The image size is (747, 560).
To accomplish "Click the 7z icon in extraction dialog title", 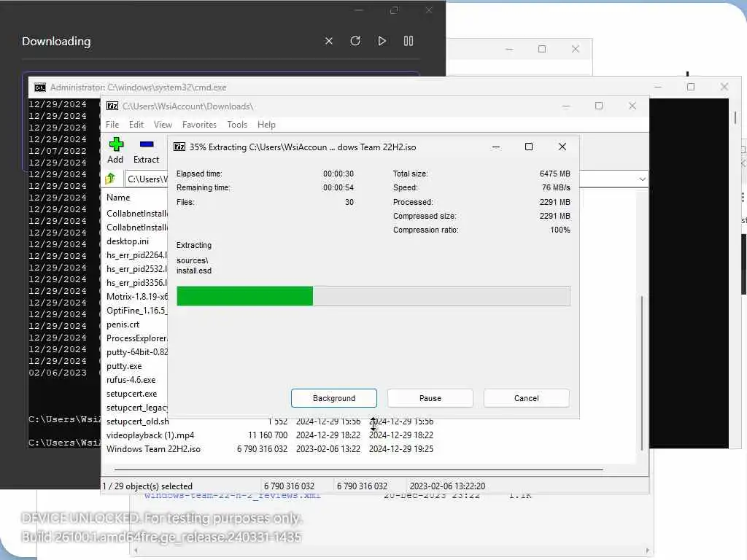I will (x=179, y=147).
